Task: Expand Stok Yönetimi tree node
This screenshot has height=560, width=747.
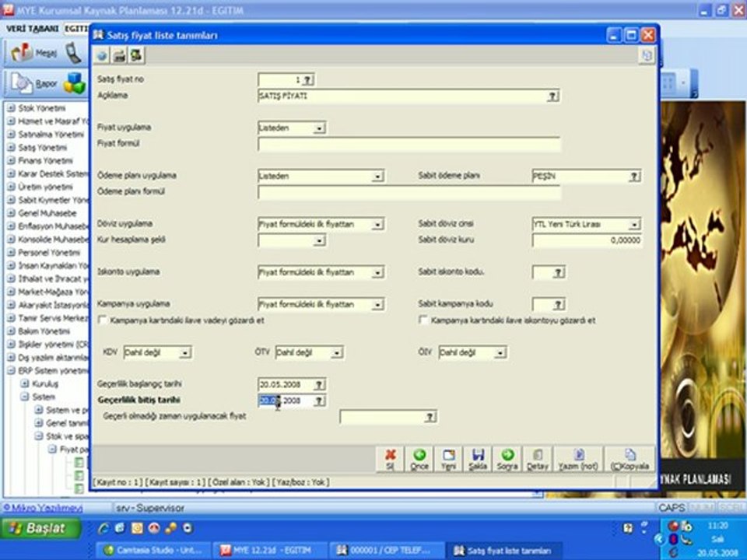Action: [12, 108]
